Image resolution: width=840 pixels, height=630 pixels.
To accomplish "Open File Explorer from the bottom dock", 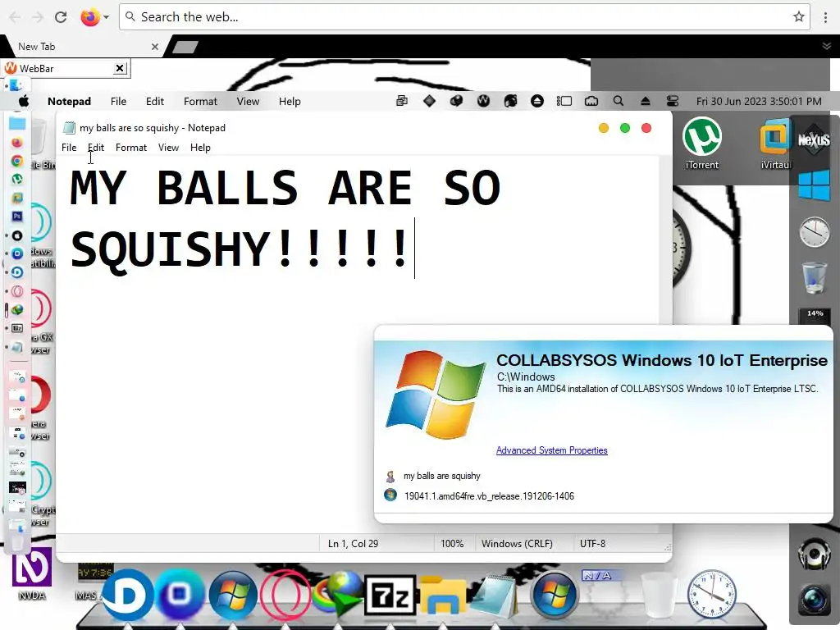I will [442, 595].
